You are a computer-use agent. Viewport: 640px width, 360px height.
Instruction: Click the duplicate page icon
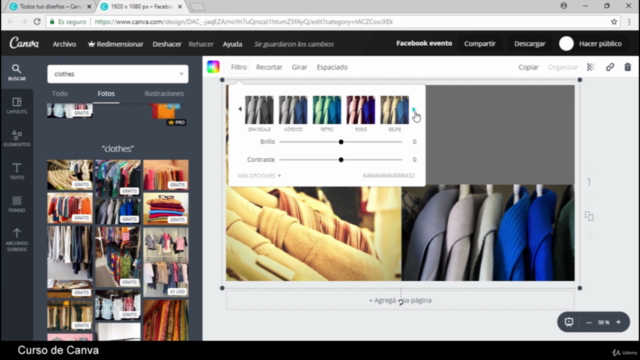589,216
